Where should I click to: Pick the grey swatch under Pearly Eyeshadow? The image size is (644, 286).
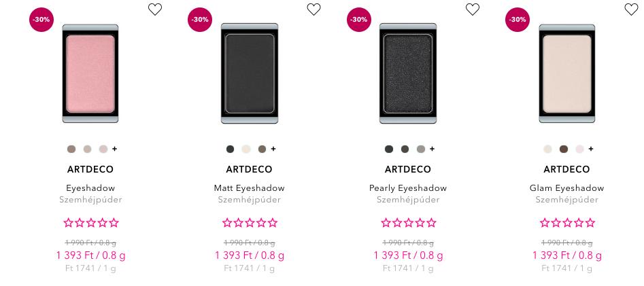pyautogui.click(x=420, y=149)
